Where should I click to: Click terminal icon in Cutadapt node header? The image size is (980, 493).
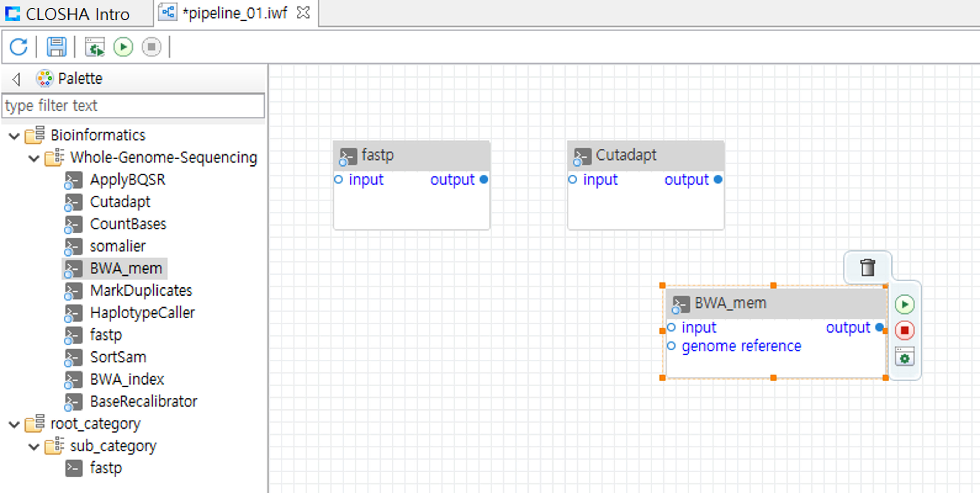[582, 157]
